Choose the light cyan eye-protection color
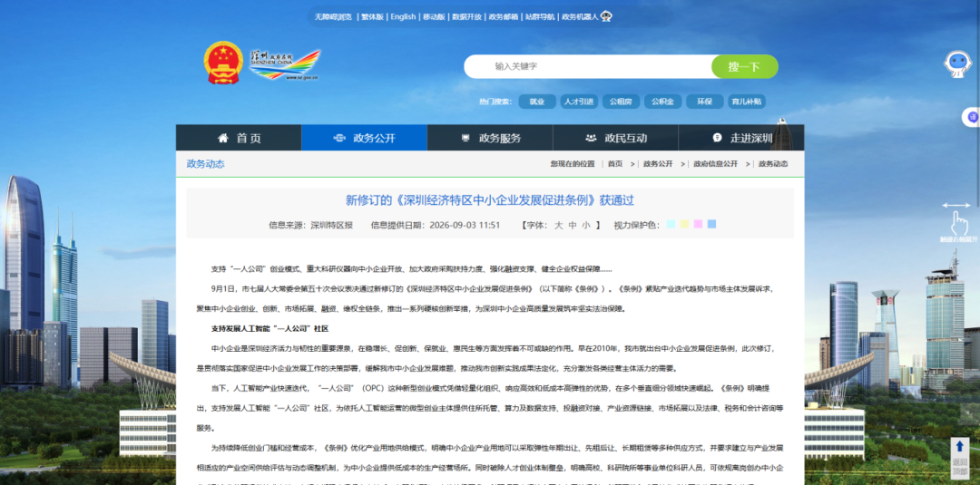980x485 pixels. (671, 224)
